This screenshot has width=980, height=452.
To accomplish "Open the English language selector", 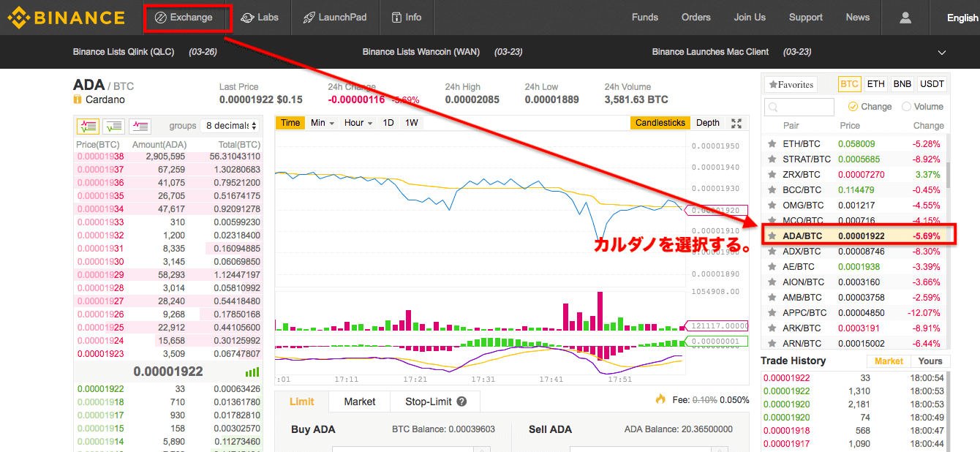I will (962, 18).
